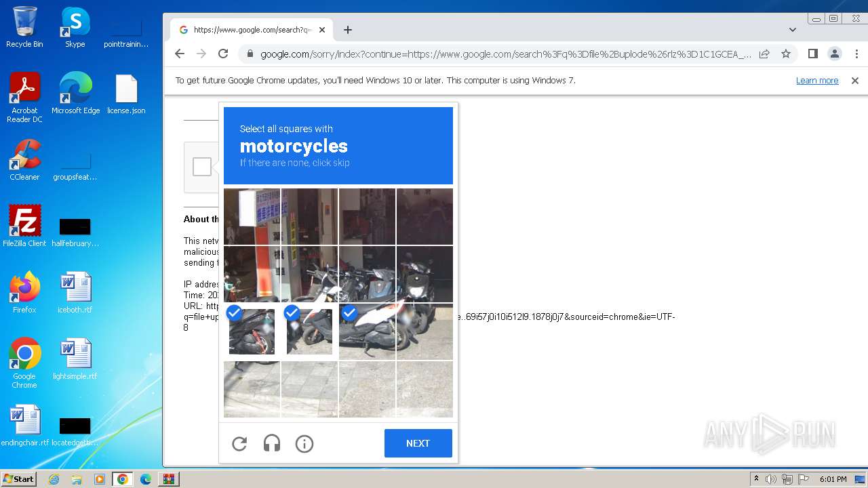This screenshot has height=488, width=868.
Task: Select the locatedgetti… desktop file
Action: click(x=75, y=432)
